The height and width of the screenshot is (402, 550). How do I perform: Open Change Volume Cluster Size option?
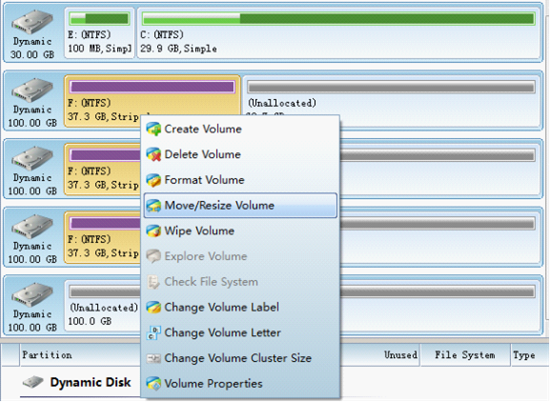click(240, 358)
